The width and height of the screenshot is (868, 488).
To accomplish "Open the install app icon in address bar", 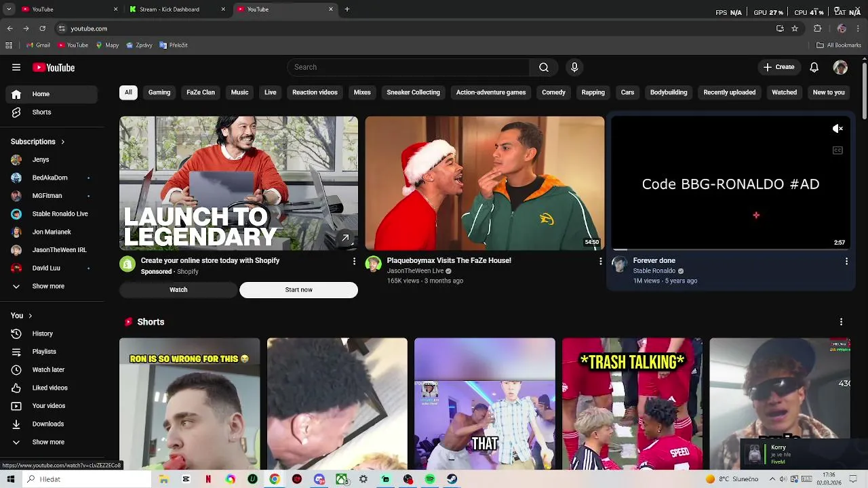I will (x=780, y=28).
